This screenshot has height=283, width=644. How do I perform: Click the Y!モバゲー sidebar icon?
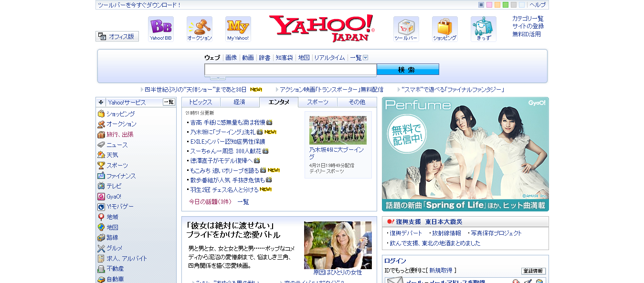pos(101,207)
